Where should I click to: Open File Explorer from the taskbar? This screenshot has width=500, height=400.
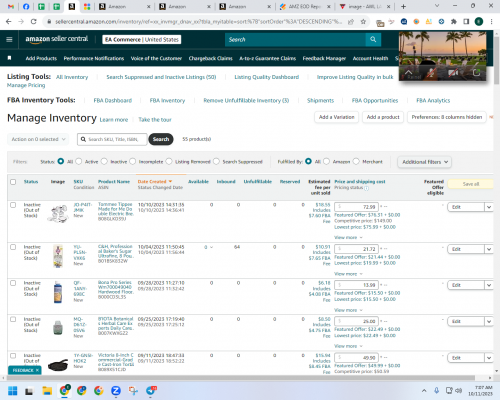click(47, 390)
